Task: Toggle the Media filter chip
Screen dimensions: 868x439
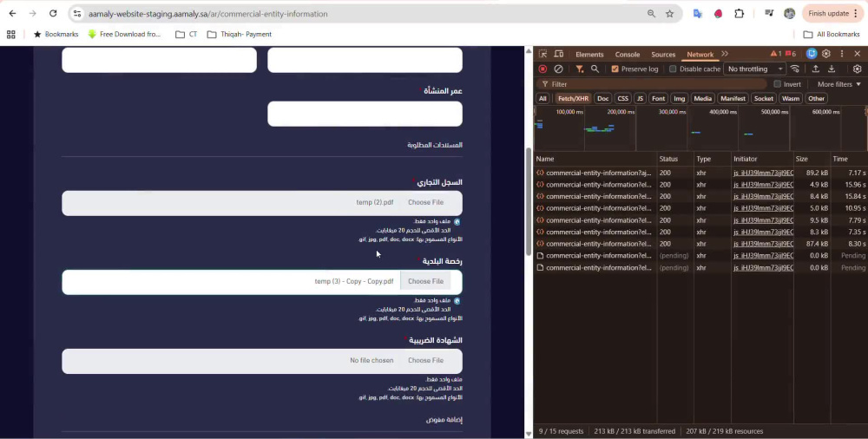Action: tap(702, 99)
